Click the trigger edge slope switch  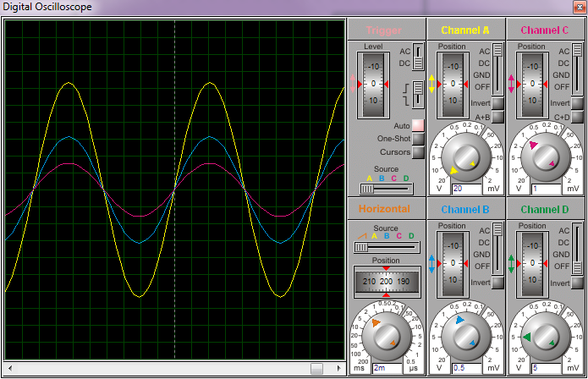click(418, 95)
